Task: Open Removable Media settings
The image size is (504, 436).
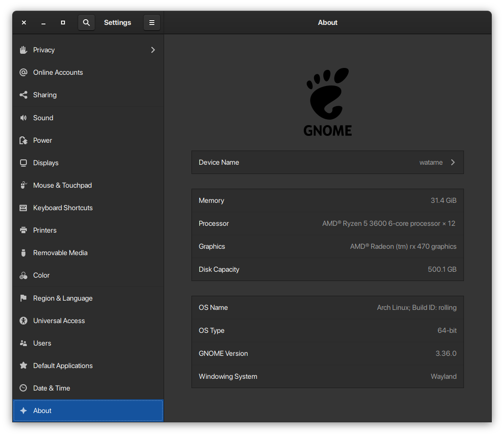Action: (x=88, y=253)
